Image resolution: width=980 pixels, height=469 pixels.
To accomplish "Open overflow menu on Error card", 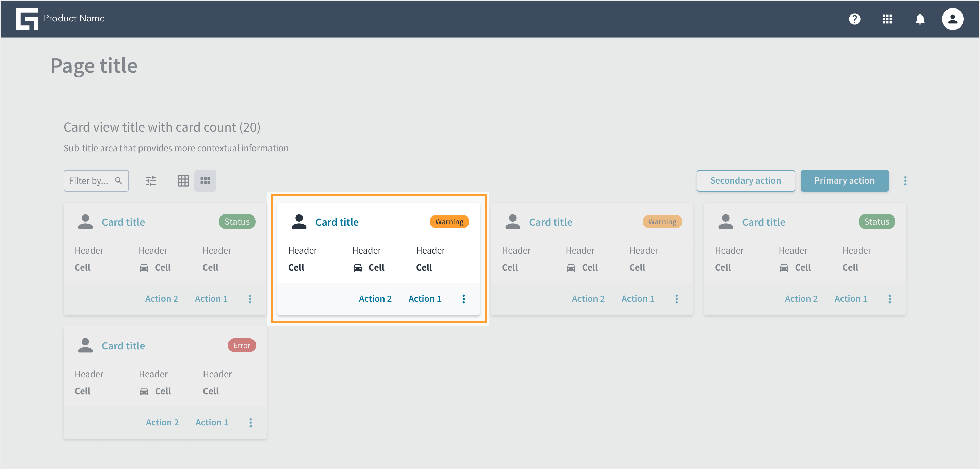I will [250, 422].
